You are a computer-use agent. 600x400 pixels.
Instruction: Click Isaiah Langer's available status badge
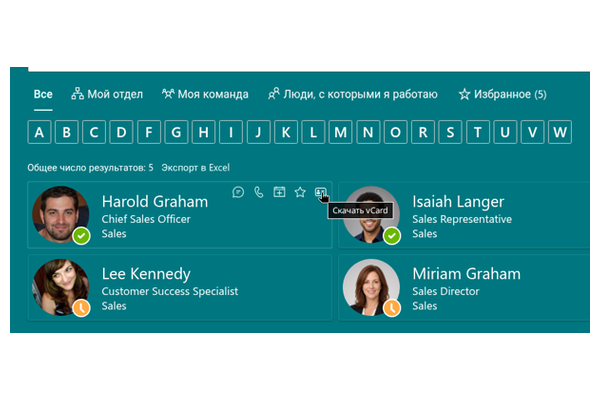[392, 235]
